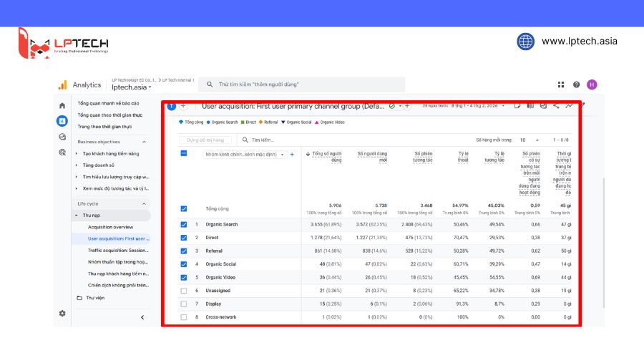
Task: Click the compare columns icon
Action: tap(530, 106)
